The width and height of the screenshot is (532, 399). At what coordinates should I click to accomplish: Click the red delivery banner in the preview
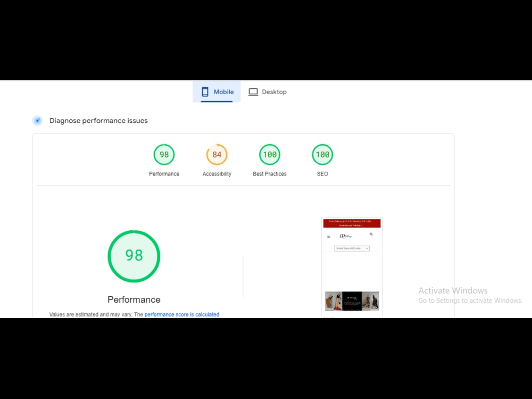click(352, 223)
